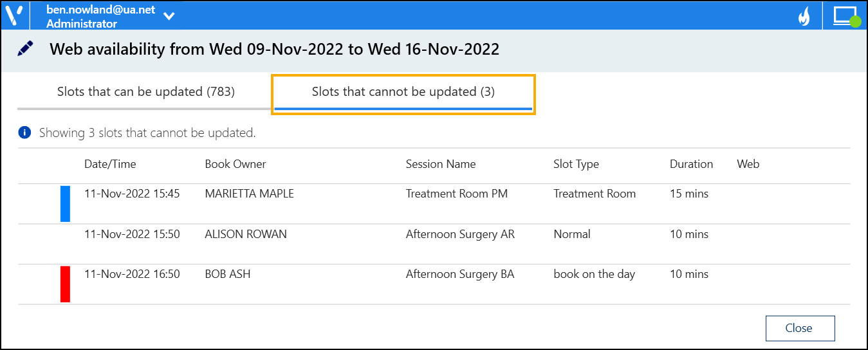
Task: Click the Book Owner column header
Action: click(x=235, y=164)
